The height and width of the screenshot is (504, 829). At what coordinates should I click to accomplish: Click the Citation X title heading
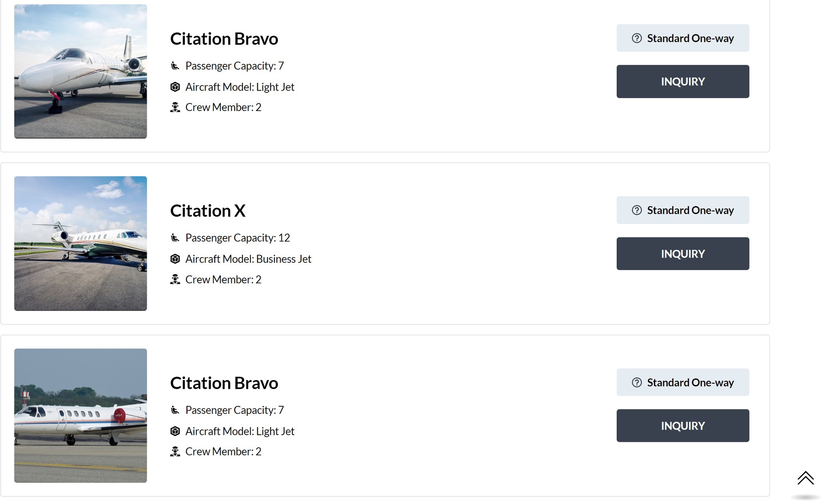click(x=208, y=211)
